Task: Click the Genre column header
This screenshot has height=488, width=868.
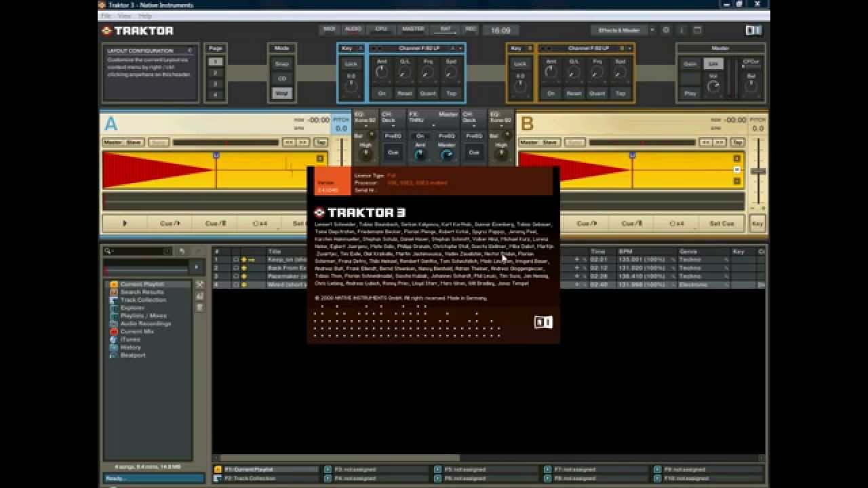Action: click(x=704, y=251)
